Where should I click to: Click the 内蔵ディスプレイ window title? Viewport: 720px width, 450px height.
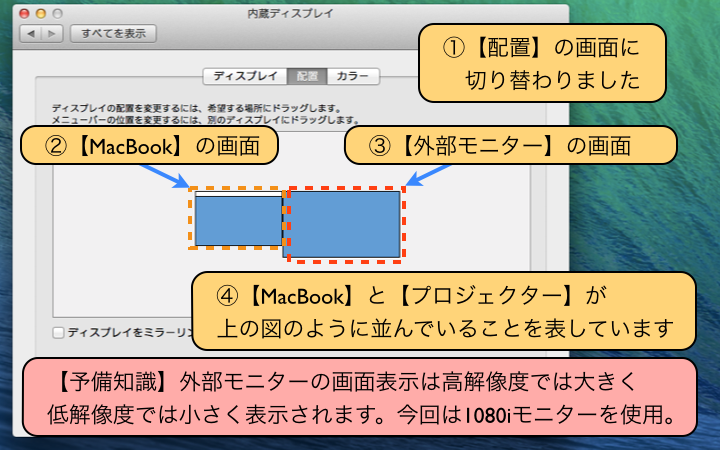[290, 13]
